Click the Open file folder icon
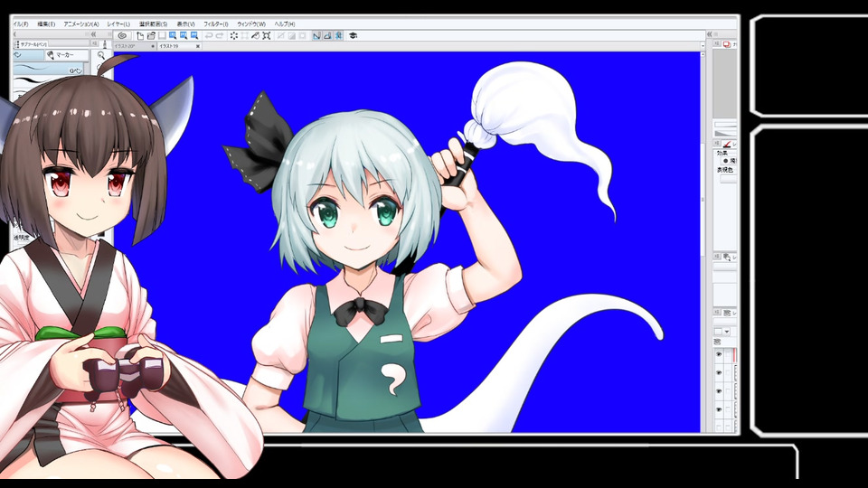Viewport: 868px width, 488px height. coord(151,35)
